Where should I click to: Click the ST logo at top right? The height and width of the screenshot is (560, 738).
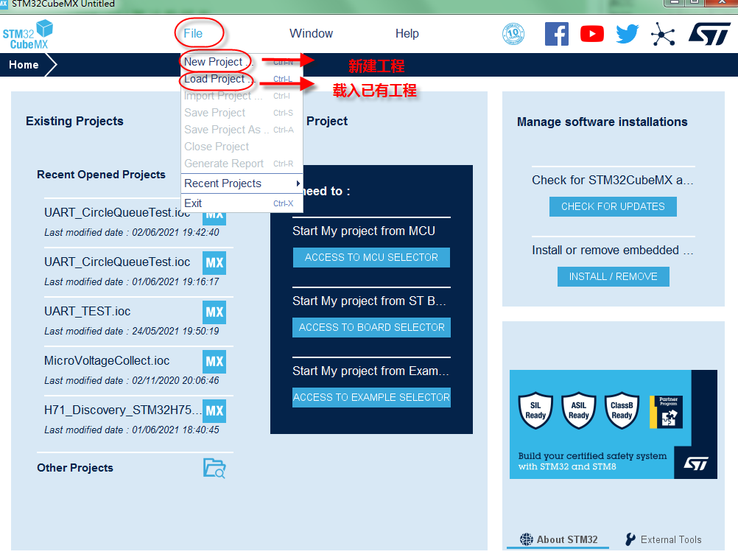709,34
